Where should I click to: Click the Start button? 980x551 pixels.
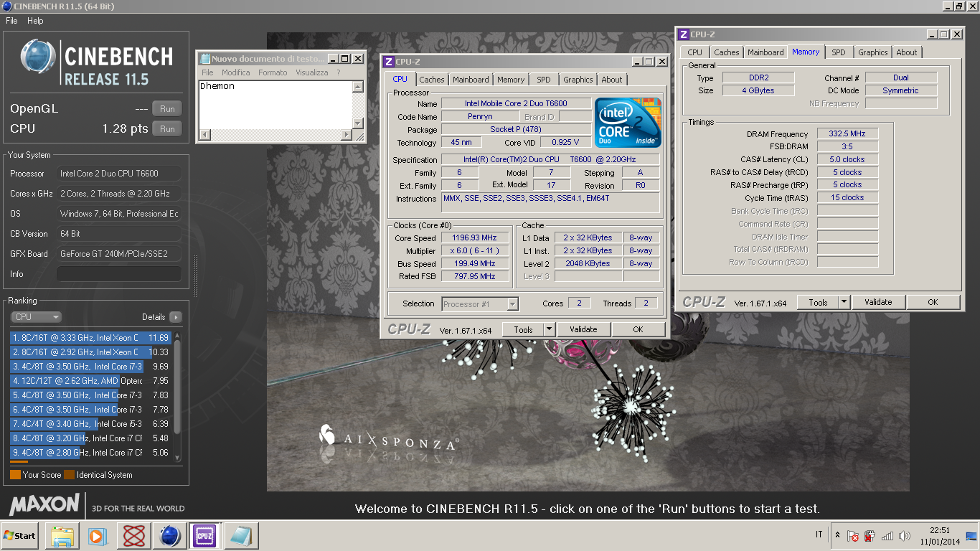pos(20,536)
